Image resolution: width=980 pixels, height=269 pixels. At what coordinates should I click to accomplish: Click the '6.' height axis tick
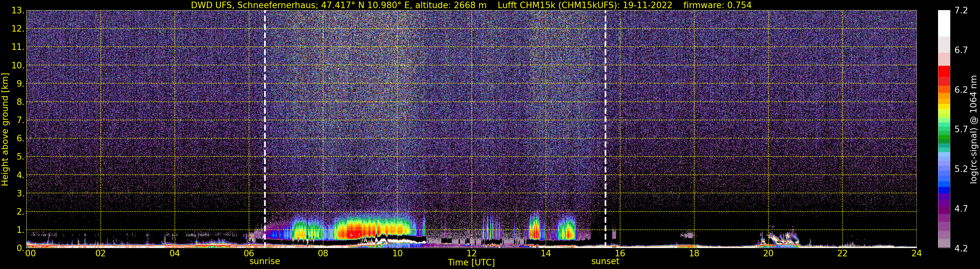click(x=20, y=138)
